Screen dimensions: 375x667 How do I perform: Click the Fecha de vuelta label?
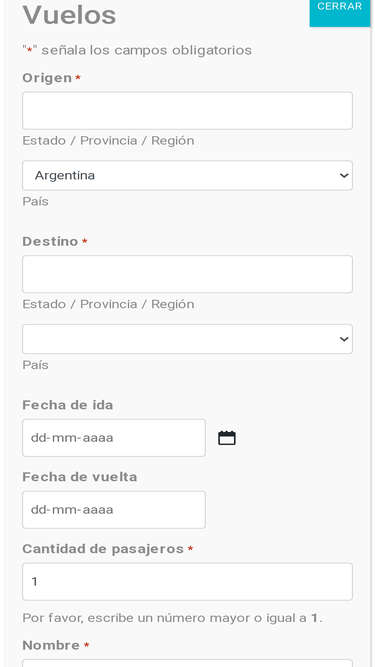click(x=80, y=477)
